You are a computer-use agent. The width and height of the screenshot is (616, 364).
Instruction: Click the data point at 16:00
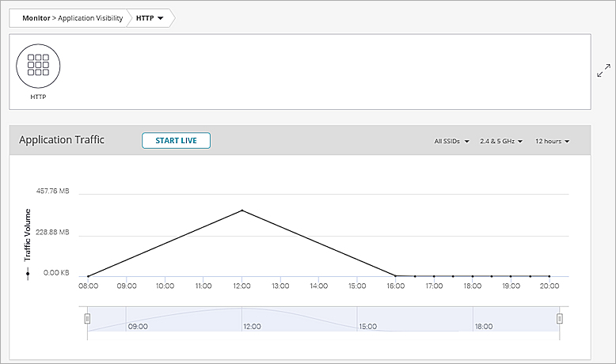pyautogui.click(x=396, y=276)
